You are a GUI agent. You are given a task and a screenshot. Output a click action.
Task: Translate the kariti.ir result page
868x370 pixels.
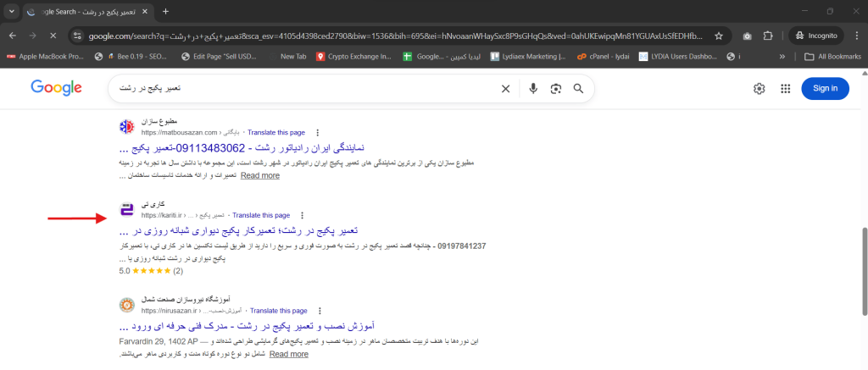(x=261, y=215)
